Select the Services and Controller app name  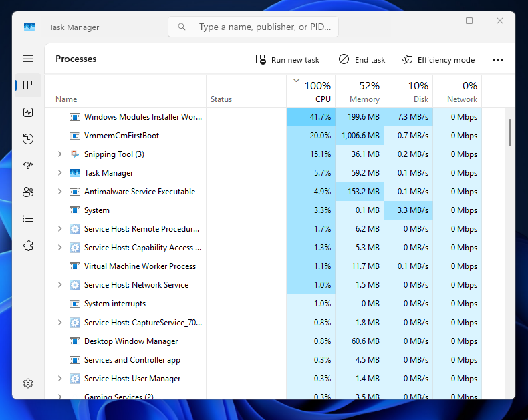pyautogui.click(x=132, y=360)
